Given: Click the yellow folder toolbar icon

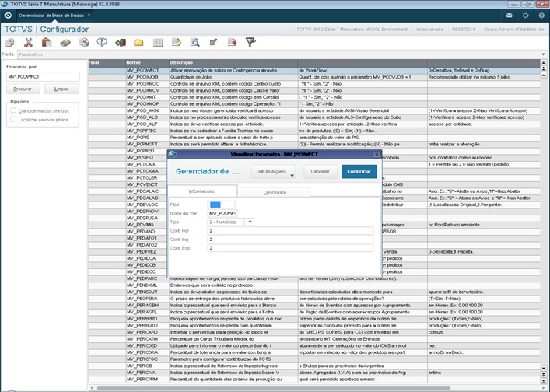Looking at the screenshot, I should [x=138, y=43].
